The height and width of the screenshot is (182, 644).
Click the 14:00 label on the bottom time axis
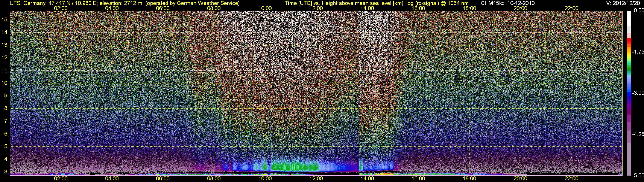[367, 179]
